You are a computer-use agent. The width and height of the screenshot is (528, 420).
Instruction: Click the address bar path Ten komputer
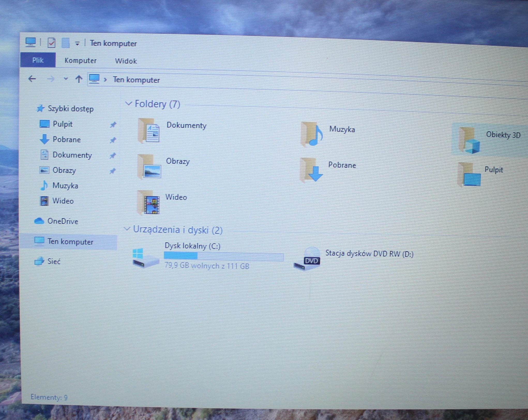pyautogui.click(x=136, y=80)
